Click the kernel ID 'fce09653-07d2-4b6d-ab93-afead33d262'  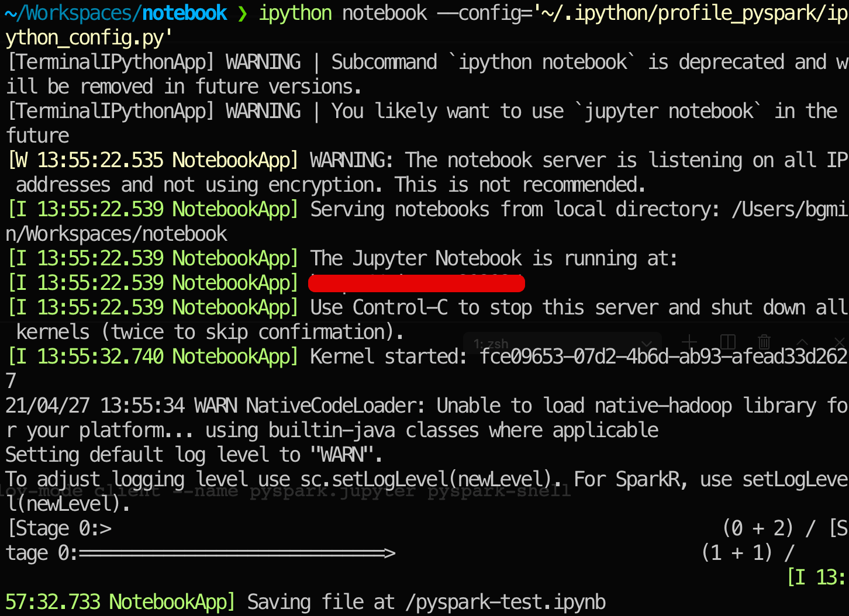point(664,357)
